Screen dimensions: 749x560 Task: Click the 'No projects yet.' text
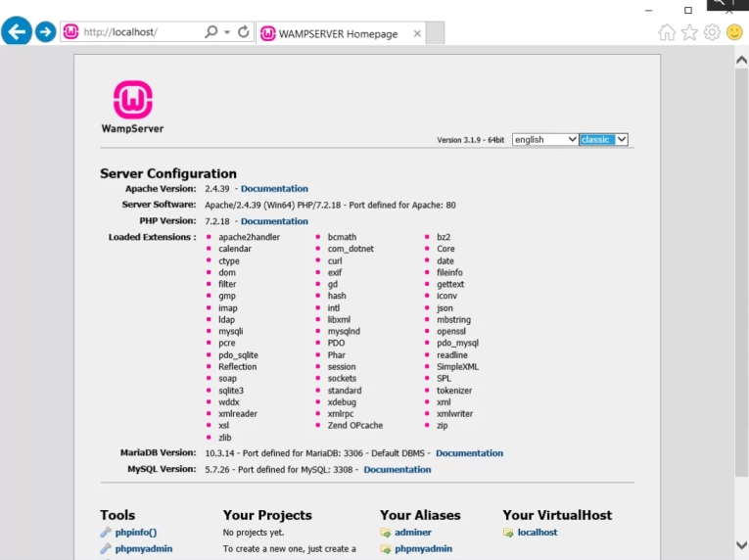click(x=254, y=533)
